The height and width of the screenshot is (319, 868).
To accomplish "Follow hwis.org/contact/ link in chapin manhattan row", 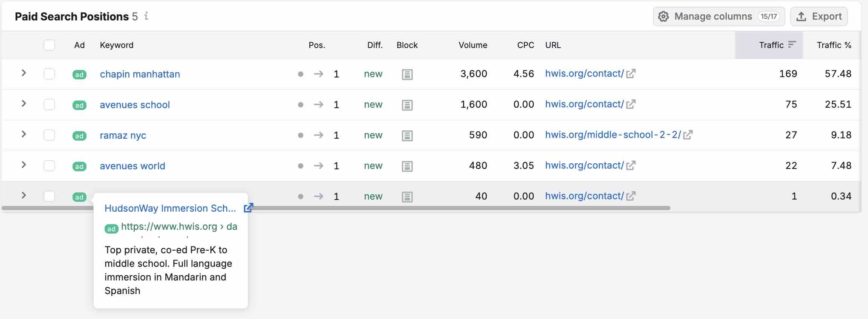I will (x=584, y=73).
